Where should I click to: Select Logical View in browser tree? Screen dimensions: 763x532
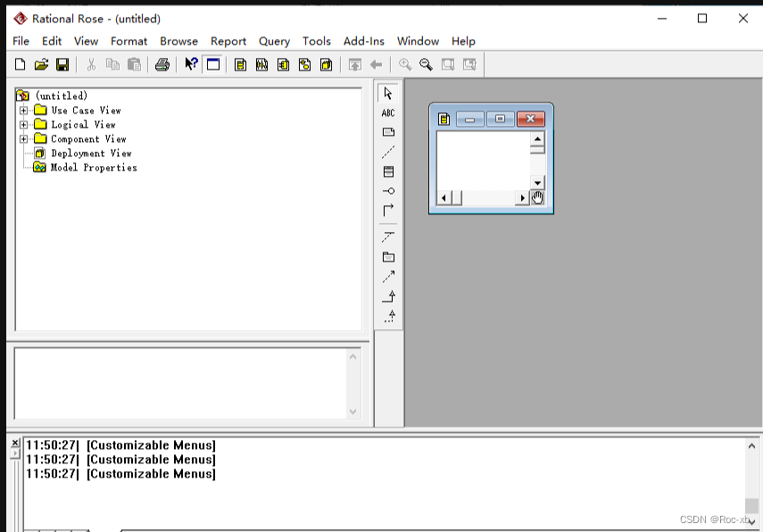[x=83, y=125]
